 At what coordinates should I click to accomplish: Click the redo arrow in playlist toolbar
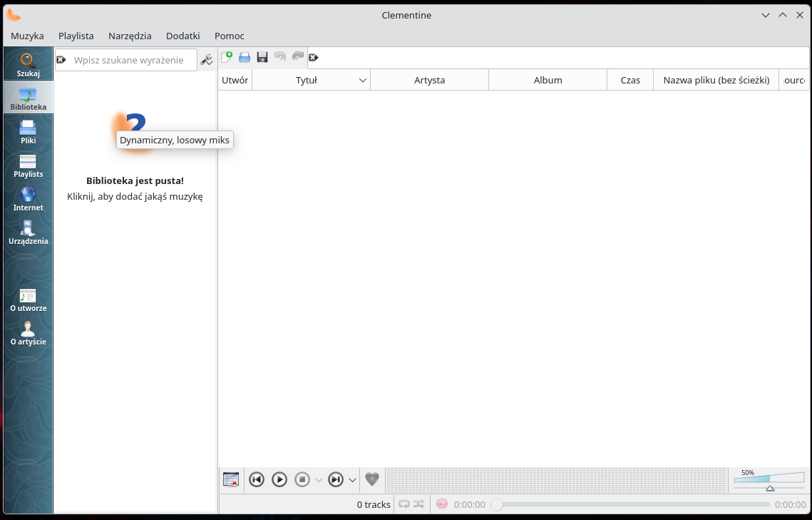click(x=298, y=56)
